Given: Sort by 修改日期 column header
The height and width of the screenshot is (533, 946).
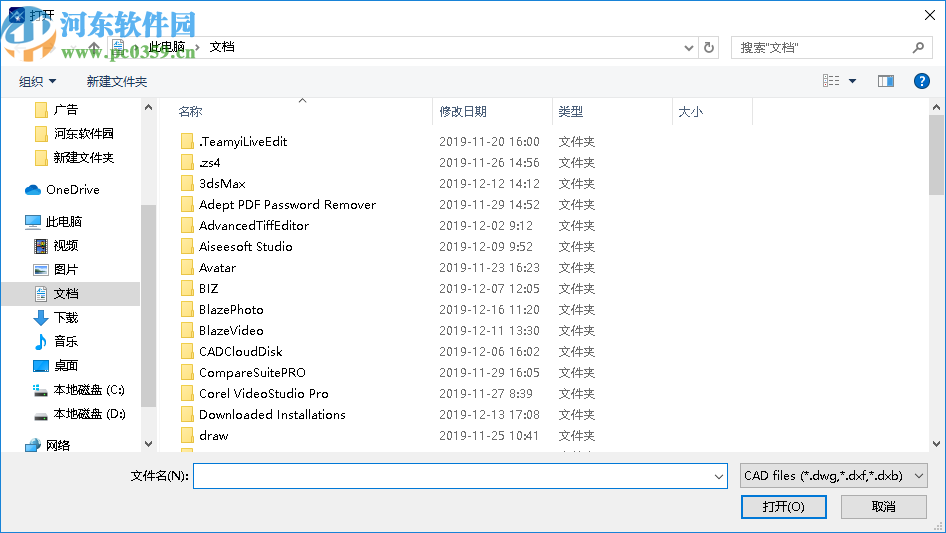Looking at the screenshot, I should pos(463,112).
